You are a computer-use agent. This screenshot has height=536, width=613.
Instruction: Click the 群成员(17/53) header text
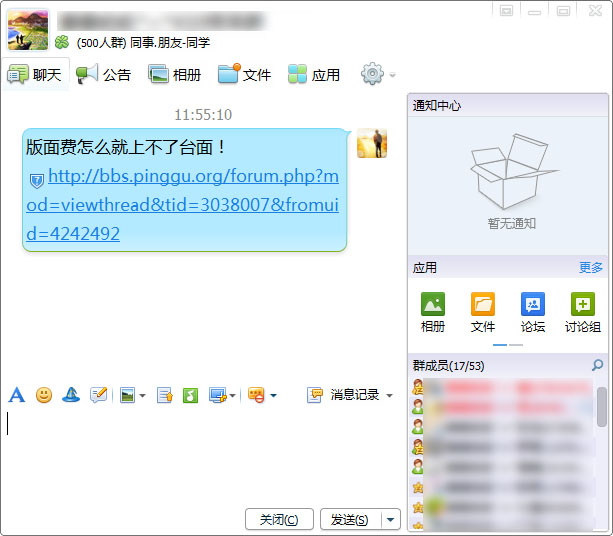pos(448,366)
